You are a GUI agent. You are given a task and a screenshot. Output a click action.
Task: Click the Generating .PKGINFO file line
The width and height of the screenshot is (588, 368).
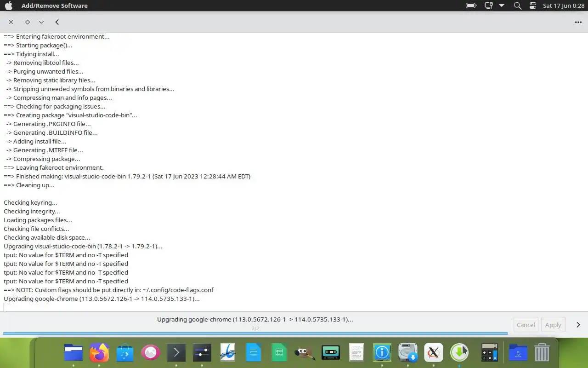coord(49,124)
